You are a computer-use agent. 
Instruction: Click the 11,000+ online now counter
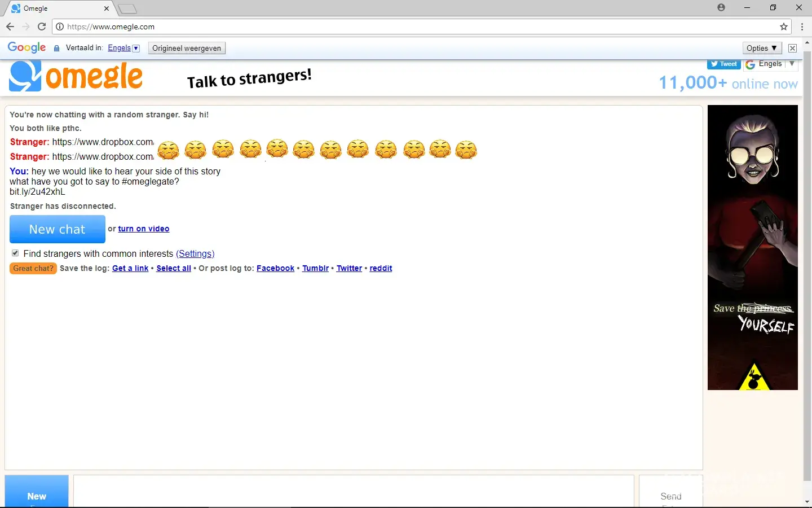click(729, 83)
